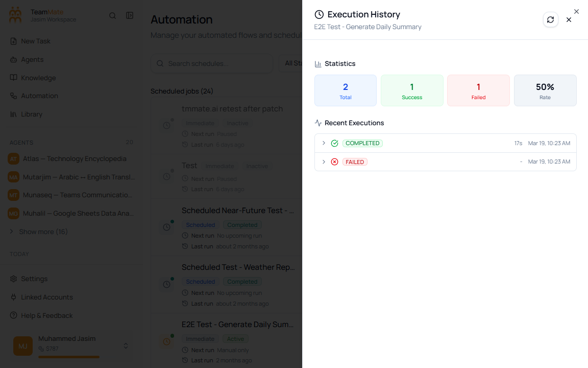Open Settings in the sidebar
Screen dimensions: 588x368
coord(71,279)
